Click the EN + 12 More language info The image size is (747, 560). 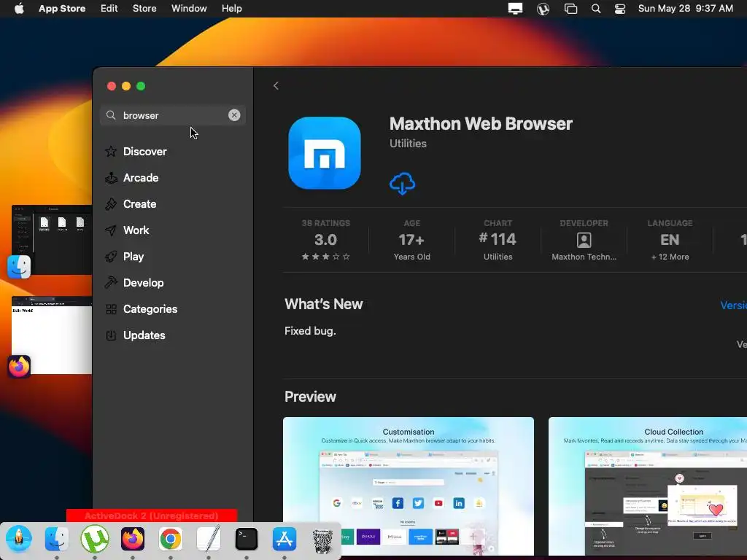[x=670, y=240]
